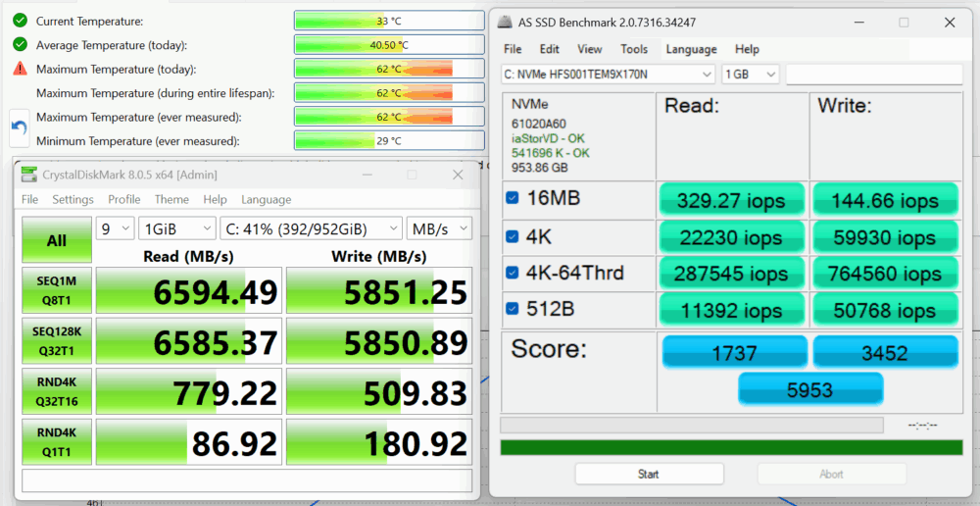Click the 779.22 RND4K read result
The width and height of the screenshot is (980, 506).
tap(188, 392)
